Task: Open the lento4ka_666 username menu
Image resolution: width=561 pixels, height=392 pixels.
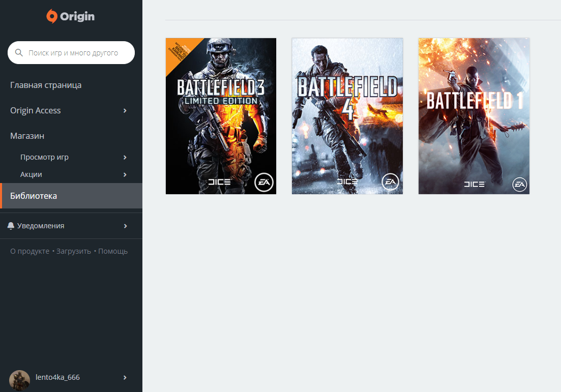Action: click(x=57, y=377)
